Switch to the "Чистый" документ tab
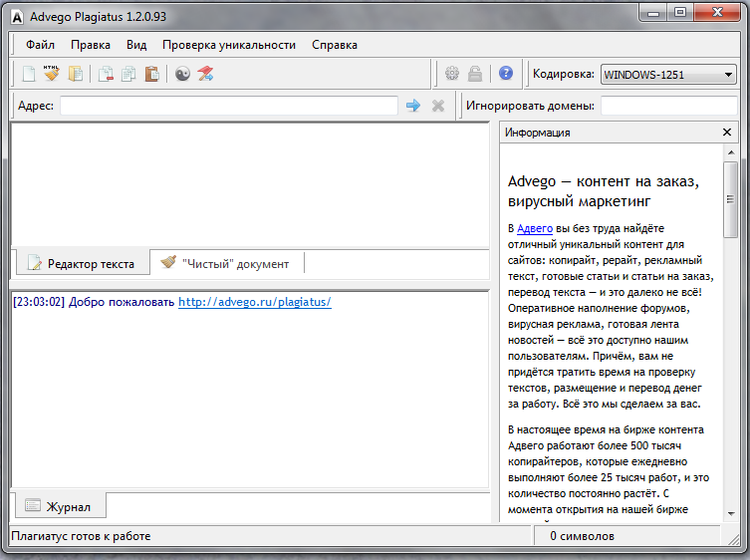750x560 pixels. pos(227,263)
